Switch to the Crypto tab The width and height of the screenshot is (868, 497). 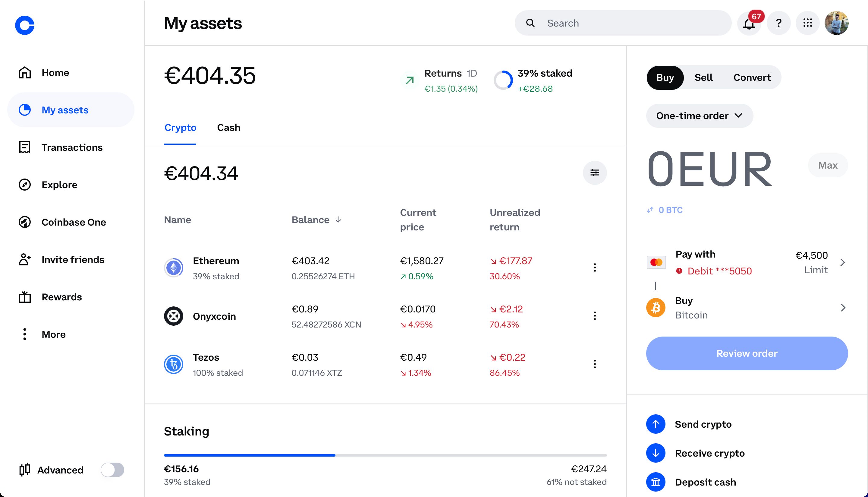click(180, 128)
